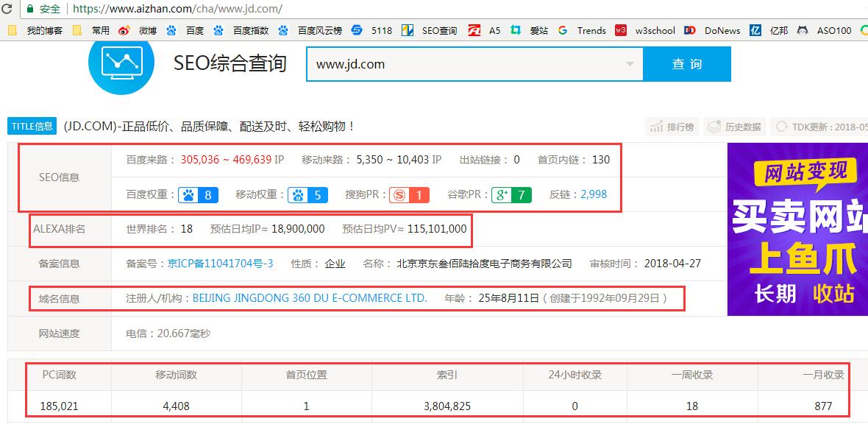Click the 移动来路 value 5,350 ~ 10,403

point(393,160)
